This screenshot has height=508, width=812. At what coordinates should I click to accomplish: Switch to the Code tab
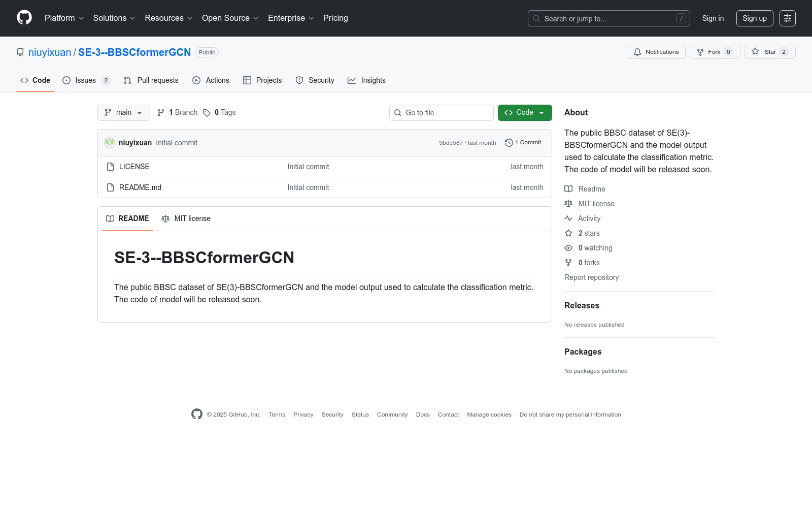tap(36, 80)
